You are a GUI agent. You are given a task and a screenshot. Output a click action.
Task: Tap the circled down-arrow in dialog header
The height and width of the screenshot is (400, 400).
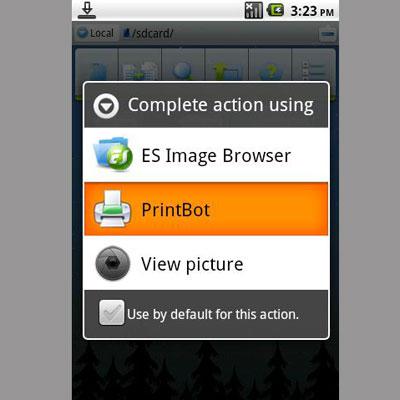[106, 106]
